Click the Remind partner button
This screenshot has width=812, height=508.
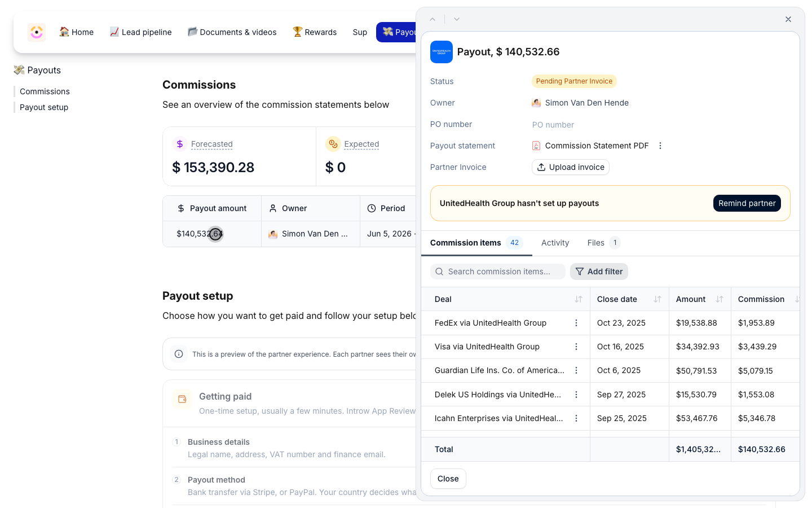click(x=747, y=203)
